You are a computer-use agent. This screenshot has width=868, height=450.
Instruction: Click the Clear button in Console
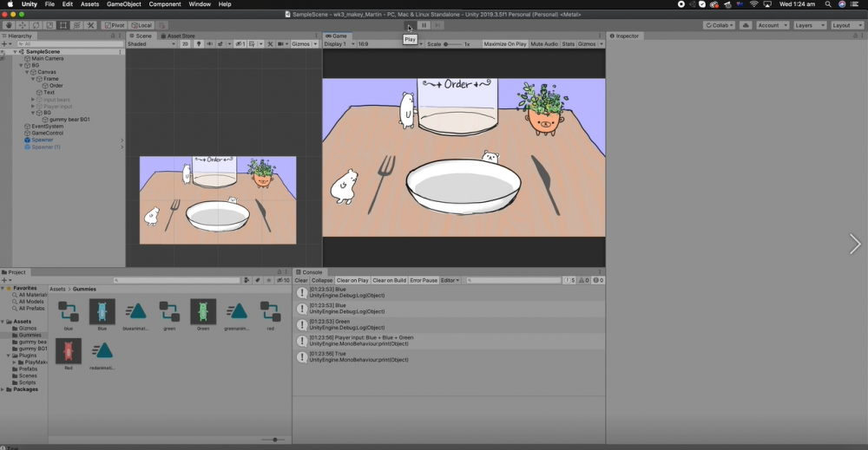(x=301, y=280)
